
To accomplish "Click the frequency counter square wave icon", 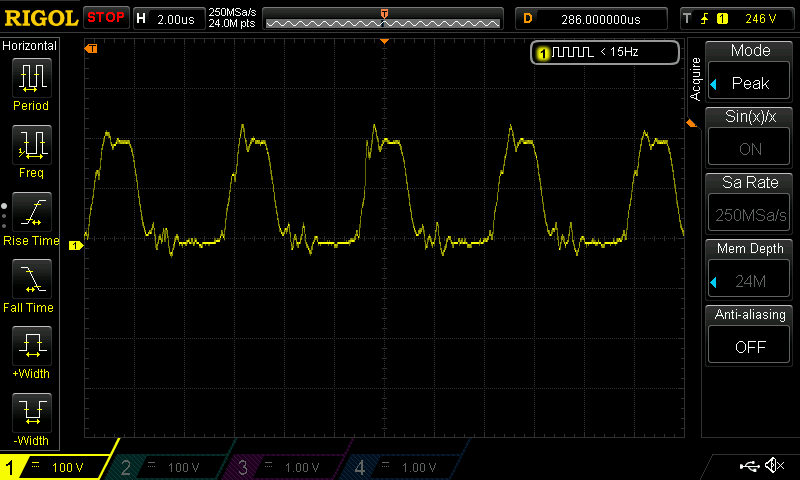I will 572,52.
